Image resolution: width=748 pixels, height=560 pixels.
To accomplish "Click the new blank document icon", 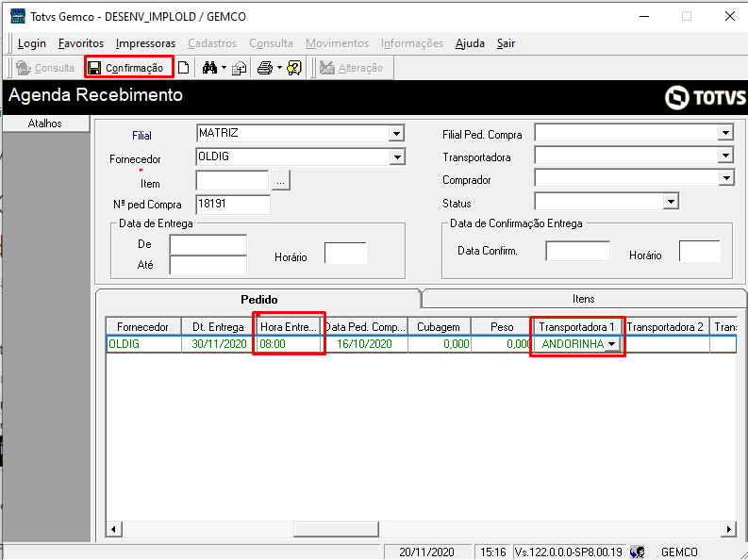I will click(184, 68).
